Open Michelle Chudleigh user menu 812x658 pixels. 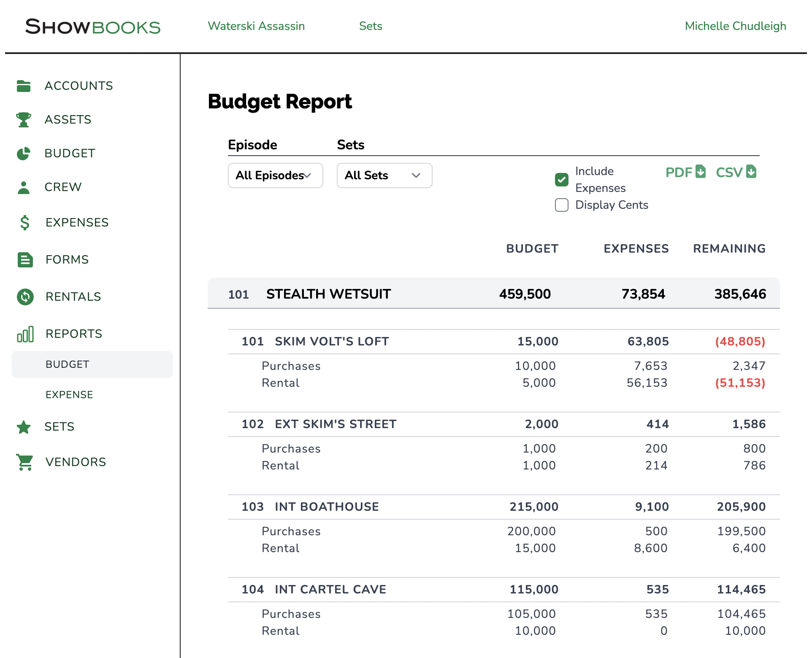[735, 26]
